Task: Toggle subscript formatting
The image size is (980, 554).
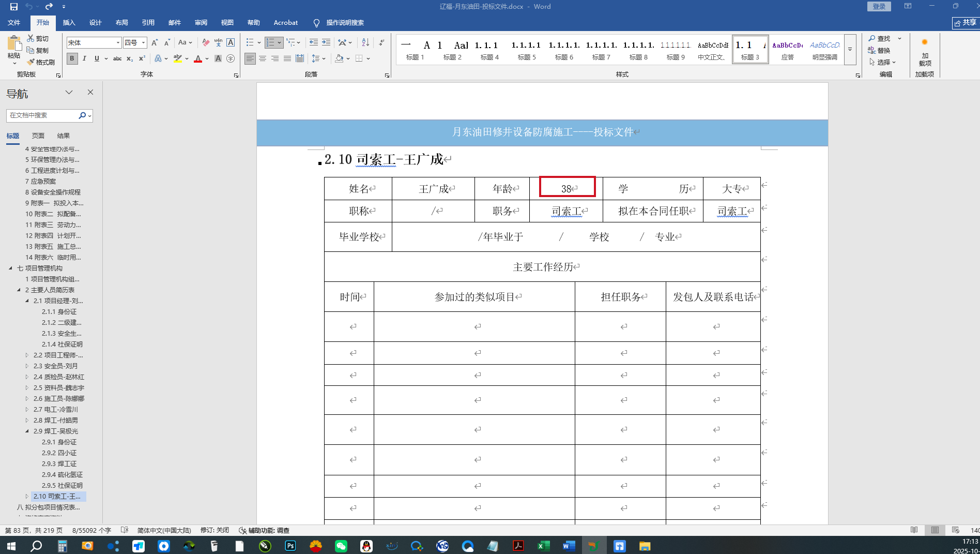Action: pyautogui.click(x=130, y=58)
